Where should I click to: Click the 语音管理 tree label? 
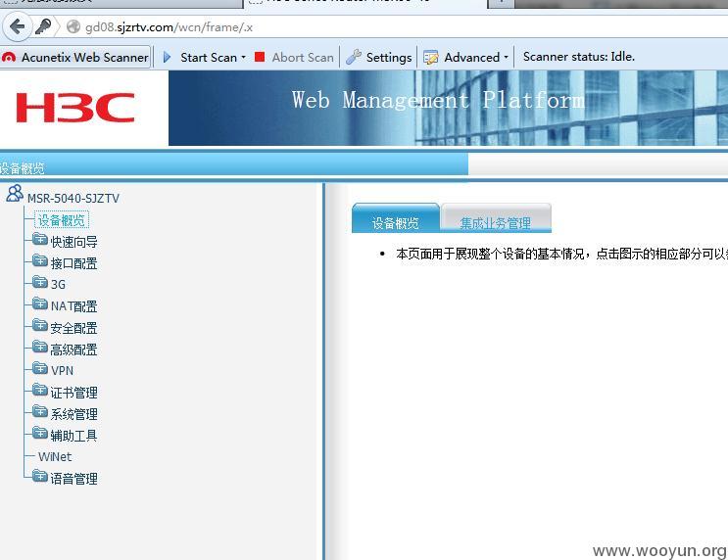73,479
